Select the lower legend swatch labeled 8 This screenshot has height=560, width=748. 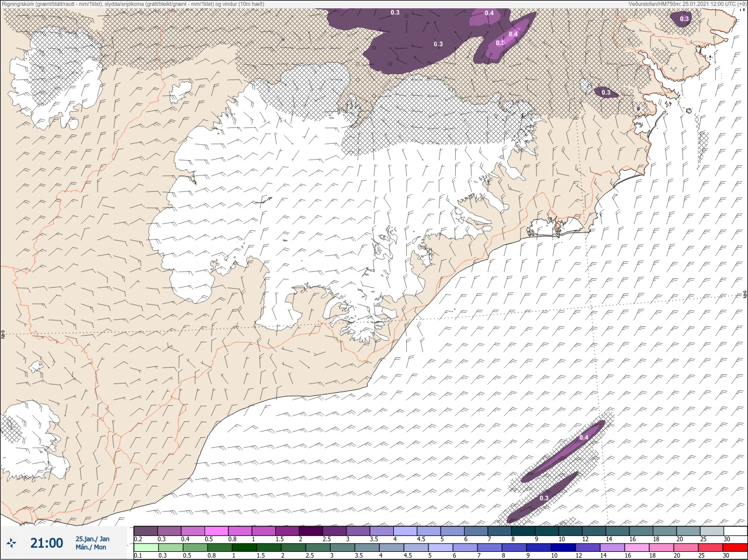pos(514,548)
